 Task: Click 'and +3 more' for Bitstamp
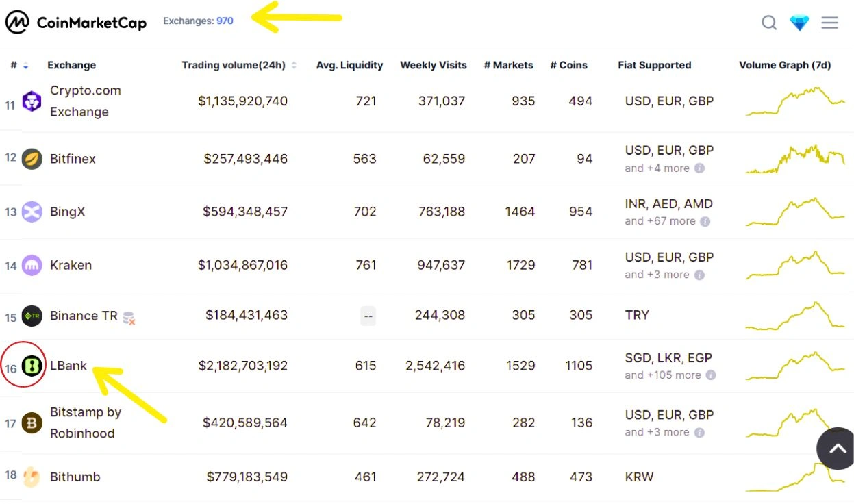pos(657,432)
